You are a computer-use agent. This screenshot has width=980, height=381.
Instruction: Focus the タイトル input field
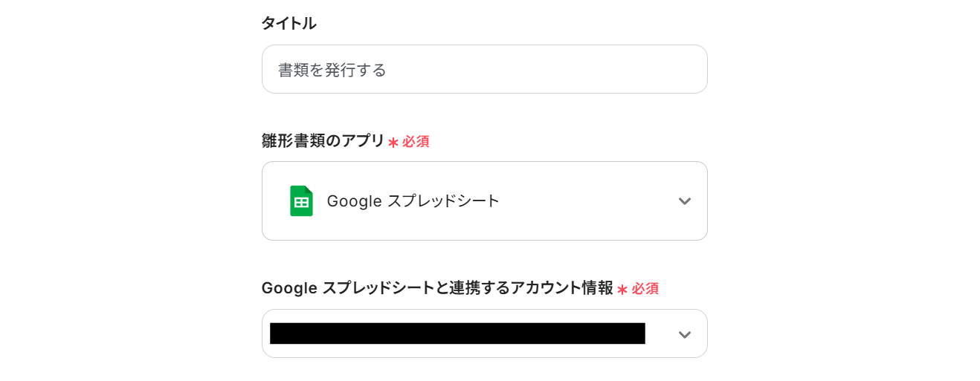click(484, 70)
